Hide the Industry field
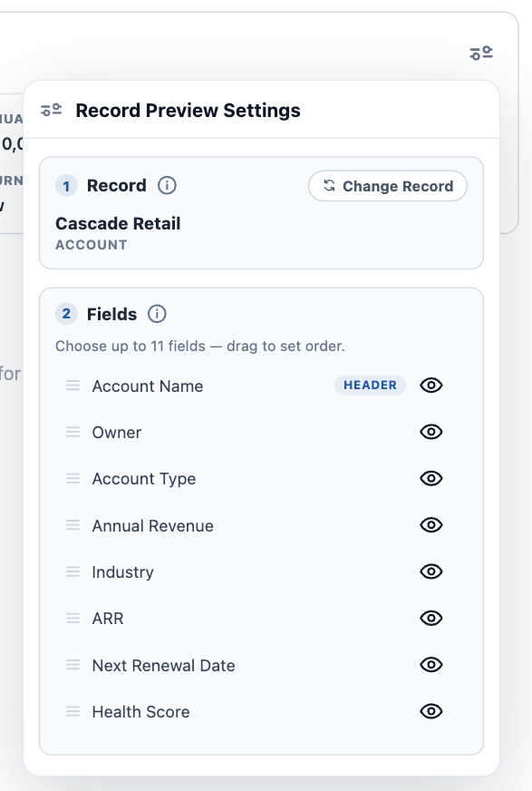Viewport: 532px width, 791px height. pos(431,571)
